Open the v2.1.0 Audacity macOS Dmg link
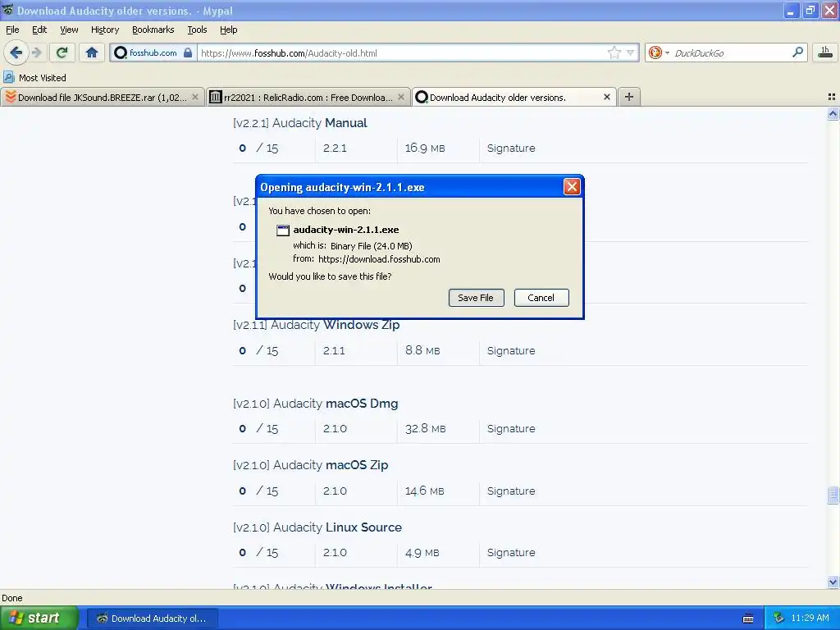Screen dimensions: 840x630 [316, 404]
